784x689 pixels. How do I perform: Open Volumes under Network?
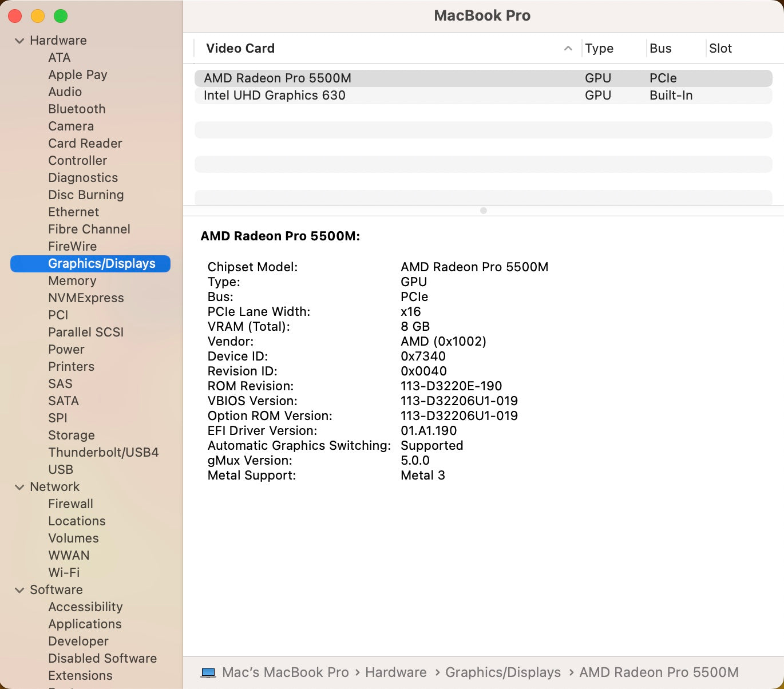(x=73, y=538)
